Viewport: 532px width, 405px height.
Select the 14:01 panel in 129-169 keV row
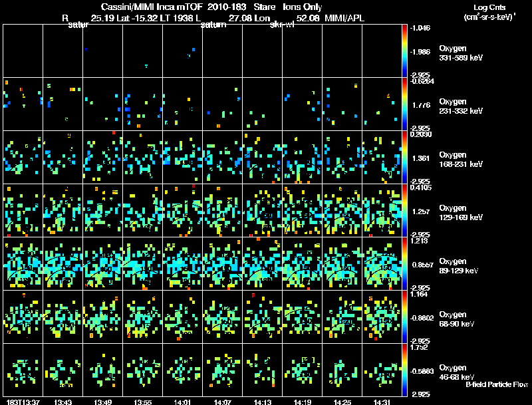point(182,210)
